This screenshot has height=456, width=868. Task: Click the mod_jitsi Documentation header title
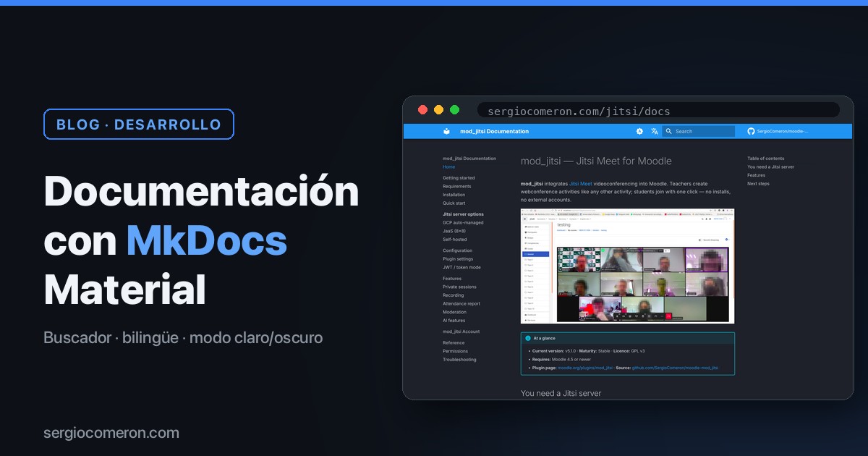click(x=494, y=131)
